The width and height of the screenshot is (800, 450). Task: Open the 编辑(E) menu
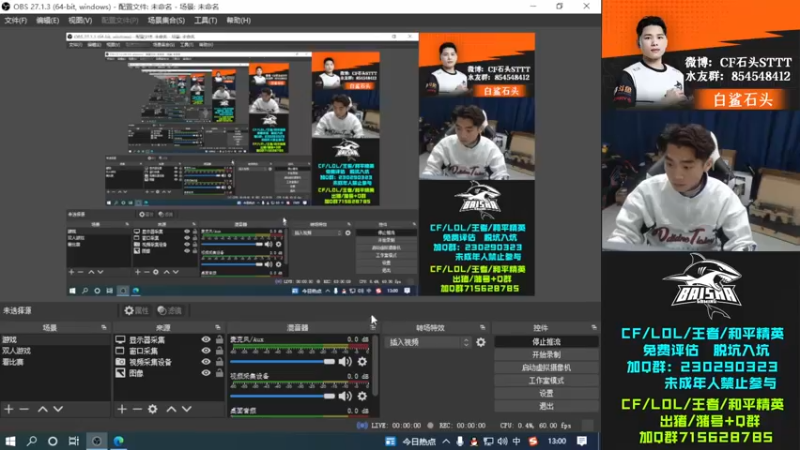coord(47,20)
